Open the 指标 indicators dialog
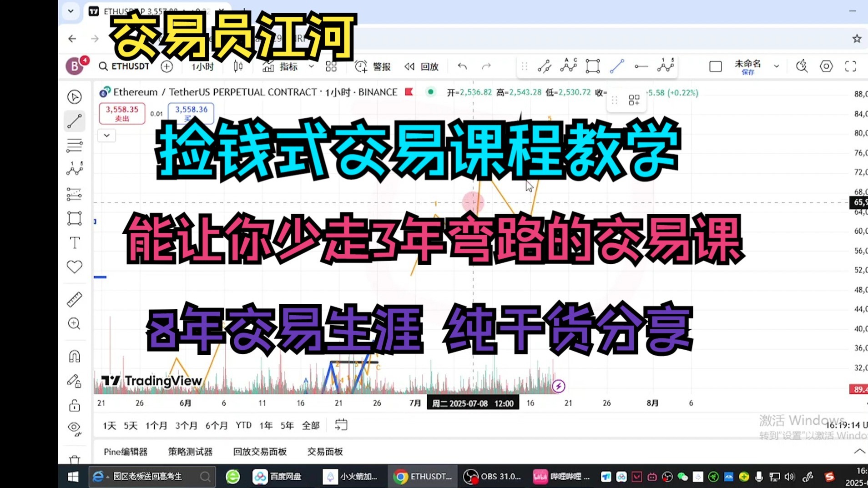Image resolution: width=868 pixels, height=488 pixels. (x=280, y=66)
